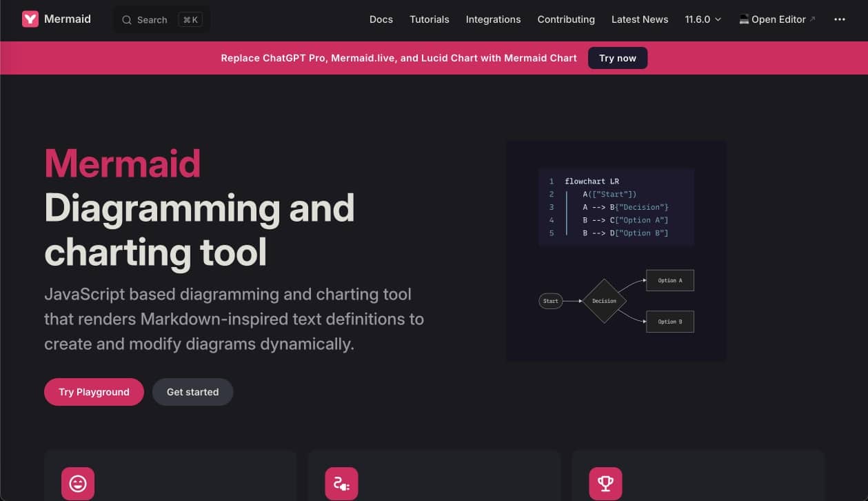868x501 pixels.
Task: Click the smiley face feature icon
Action: [78, 484]
